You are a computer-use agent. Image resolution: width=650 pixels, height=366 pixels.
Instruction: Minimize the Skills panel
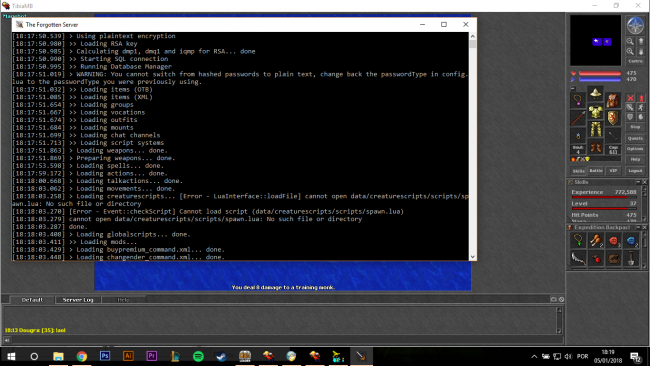[638, 182]
